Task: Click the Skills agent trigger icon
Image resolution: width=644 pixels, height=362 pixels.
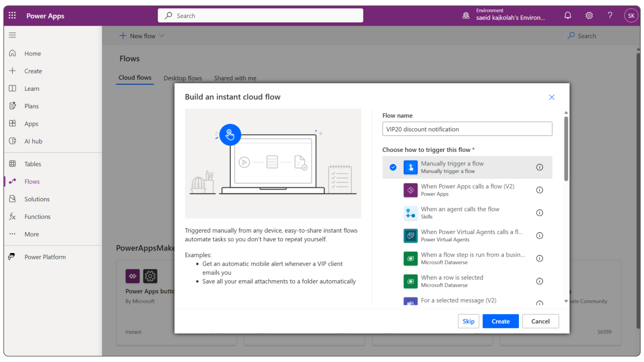Action: (411, 213)
